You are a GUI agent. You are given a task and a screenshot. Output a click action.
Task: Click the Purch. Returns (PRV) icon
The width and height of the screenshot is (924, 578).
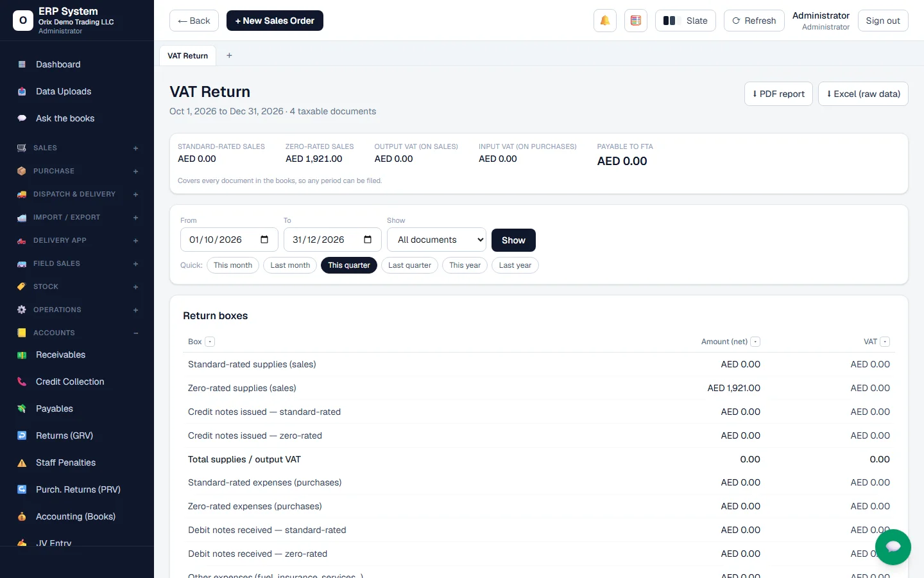click(22, 489)
